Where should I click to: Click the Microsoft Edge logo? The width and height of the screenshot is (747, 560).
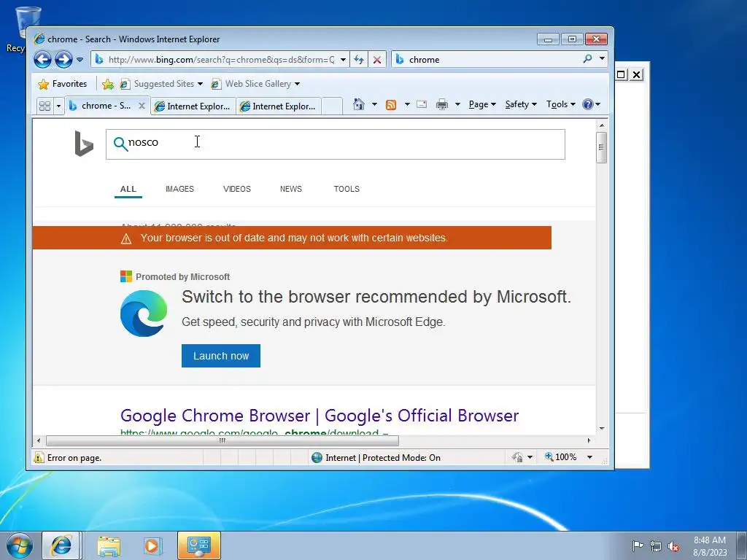tap(144, 314)
